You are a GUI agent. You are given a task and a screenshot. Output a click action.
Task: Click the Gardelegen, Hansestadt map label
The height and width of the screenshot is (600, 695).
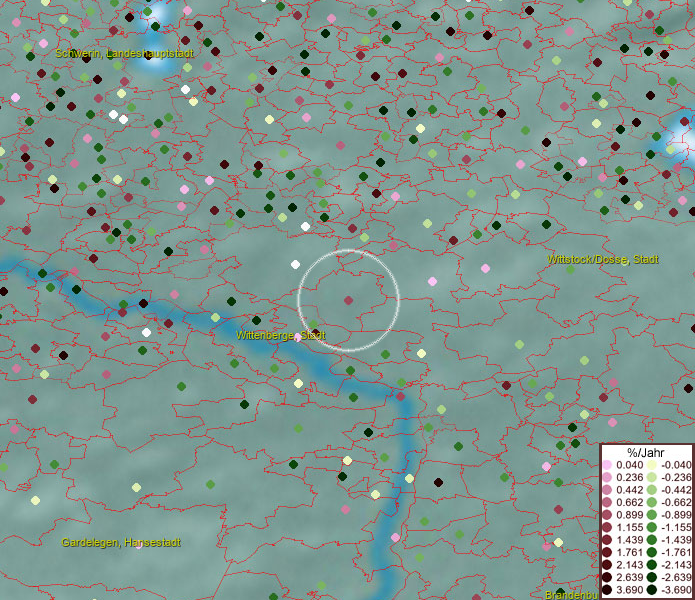tap(121, 542)
